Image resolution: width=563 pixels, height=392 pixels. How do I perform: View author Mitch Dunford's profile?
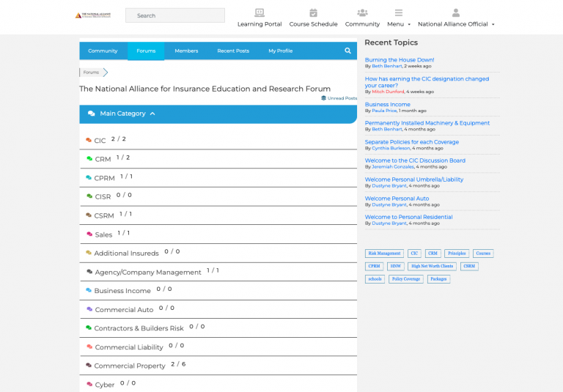click(388, 92)
